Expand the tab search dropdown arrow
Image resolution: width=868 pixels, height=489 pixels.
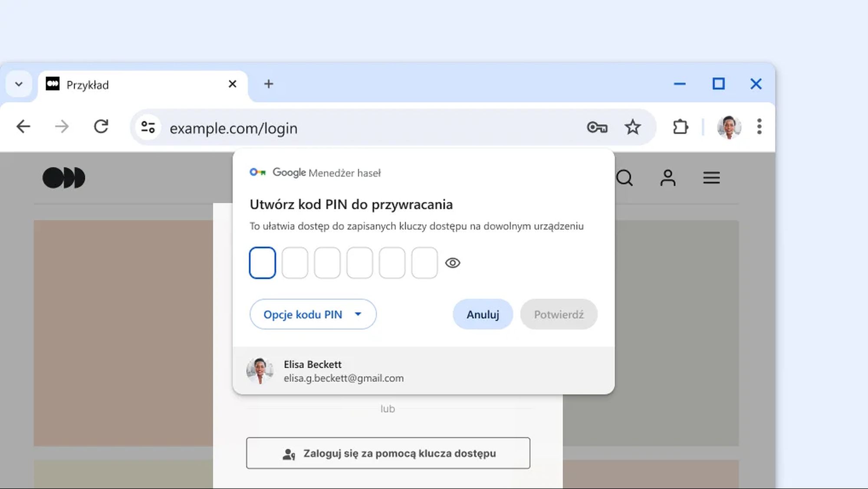pyautogui.click(x=19, y=84)
